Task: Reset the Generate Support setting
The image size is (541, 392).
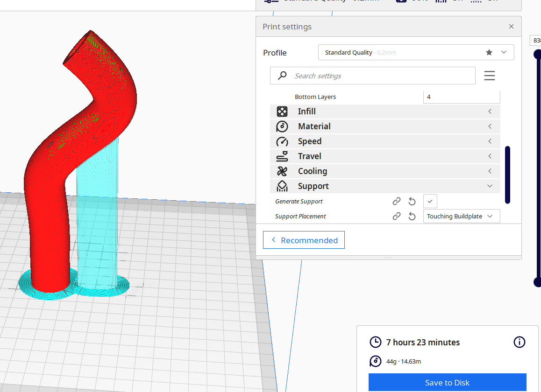Action: 412,201
